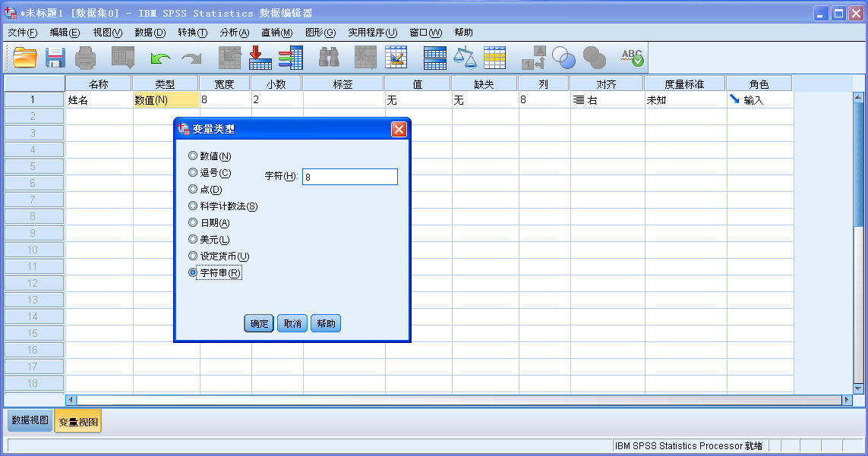Open the 转换(T) menu
The image size is (868, 456).
pyautogui.click(x=193, y=33)
